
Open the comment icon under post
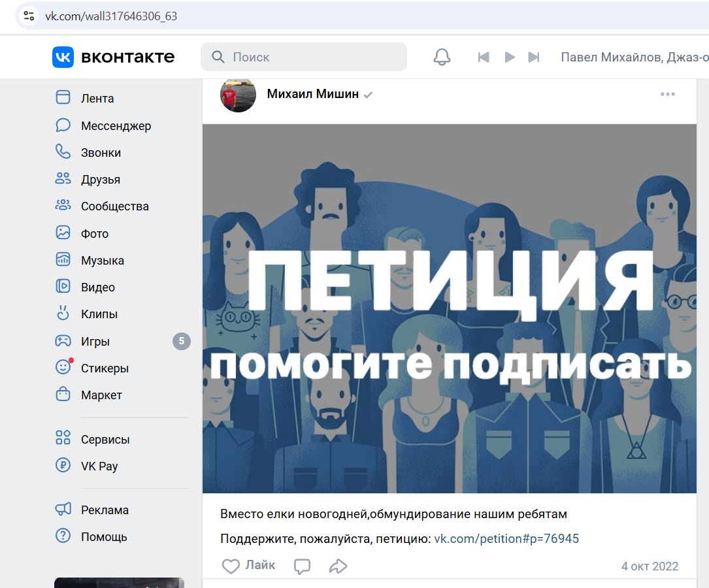click(x=302, y=566)
